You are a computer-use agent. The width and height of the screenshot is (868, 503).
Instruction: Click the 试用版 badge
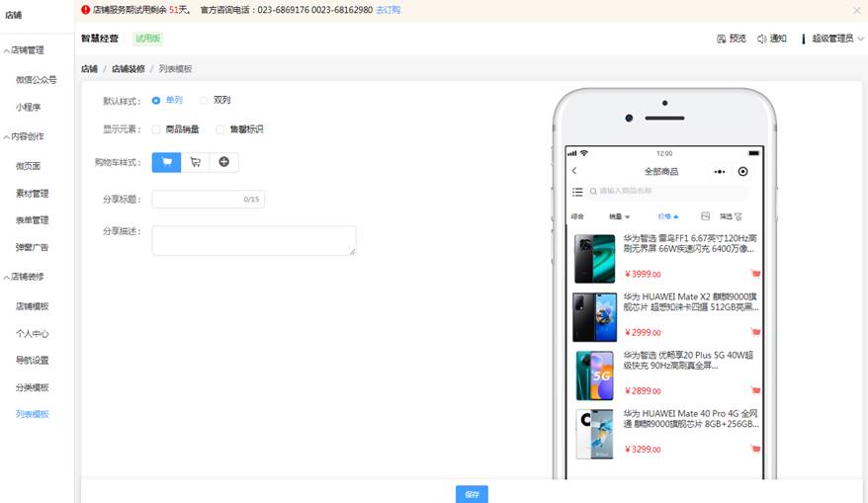[x=148, y=39]
